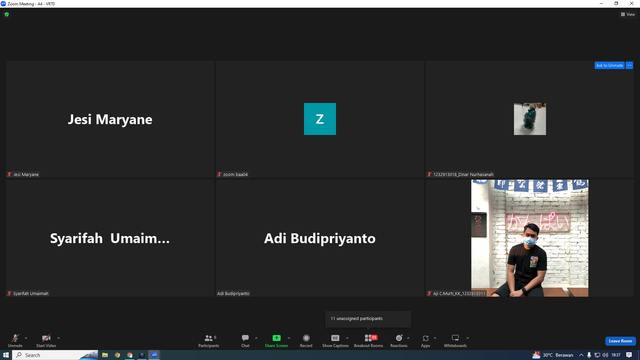Expand the arrow beside Whiteboards
The width and height of the screenshot is (640, 360).
click(468, 338)
